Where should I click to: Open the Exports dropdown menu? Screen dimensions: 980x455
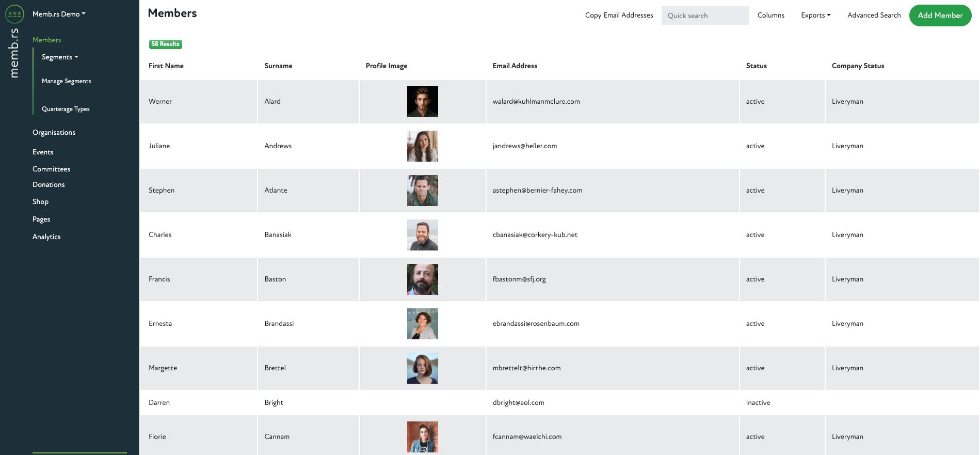pyautogui.click(x=815, y=15)
